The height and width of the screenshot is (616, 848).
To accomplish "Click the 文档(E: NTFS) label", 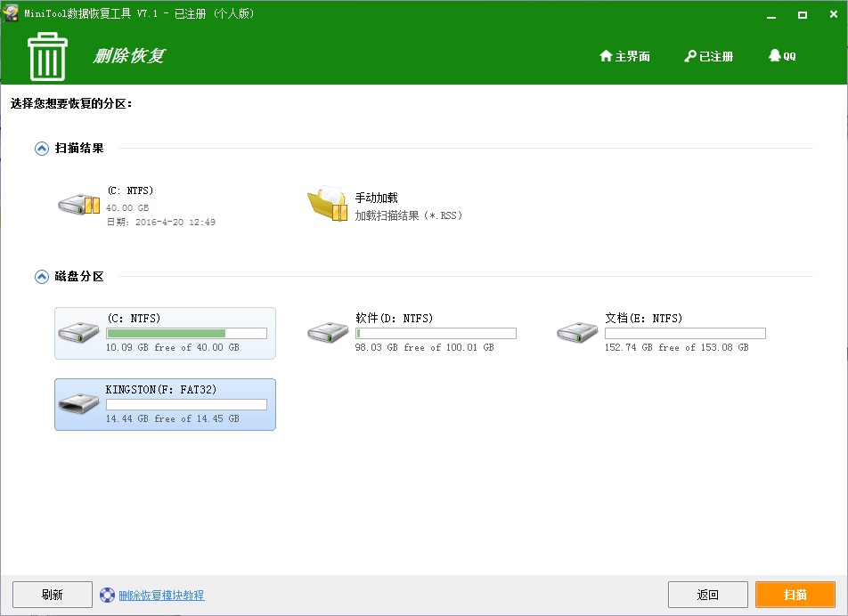I will [x=643, y=319].
